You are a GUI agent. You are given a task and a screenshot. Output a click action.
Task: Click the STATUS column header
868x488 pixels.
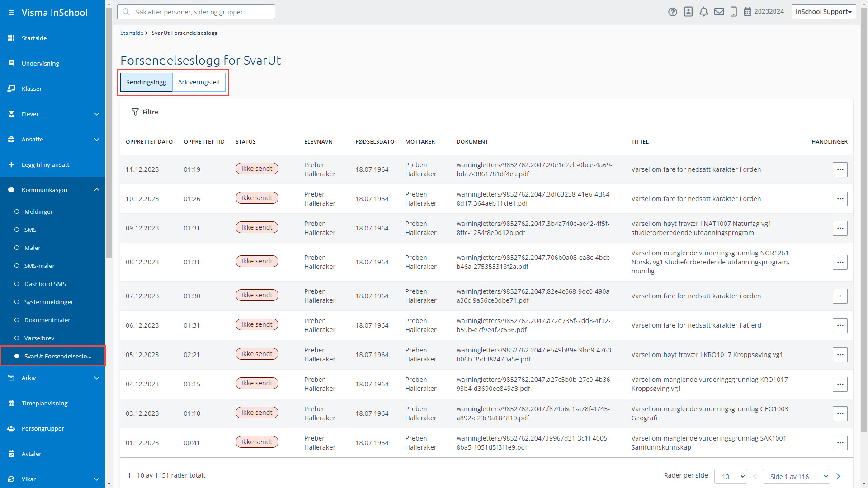pyautogui.click(x=245, y=142)
